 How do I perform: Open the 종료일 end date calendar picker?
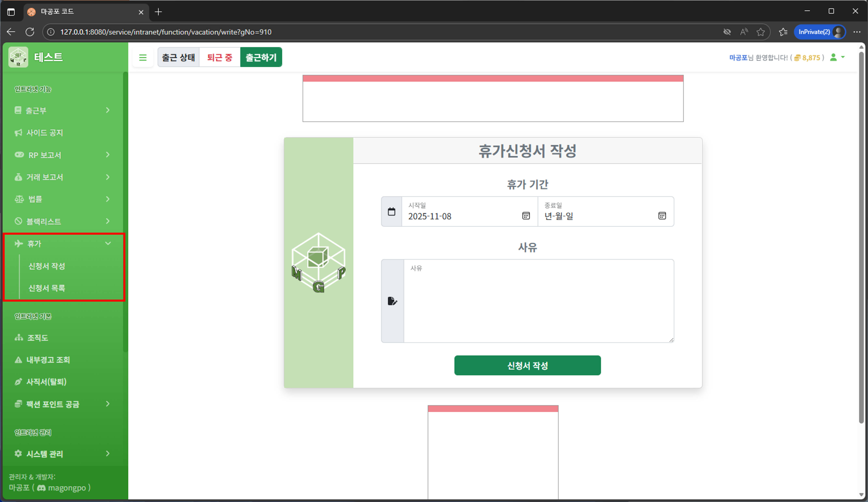tap(662, 216)
